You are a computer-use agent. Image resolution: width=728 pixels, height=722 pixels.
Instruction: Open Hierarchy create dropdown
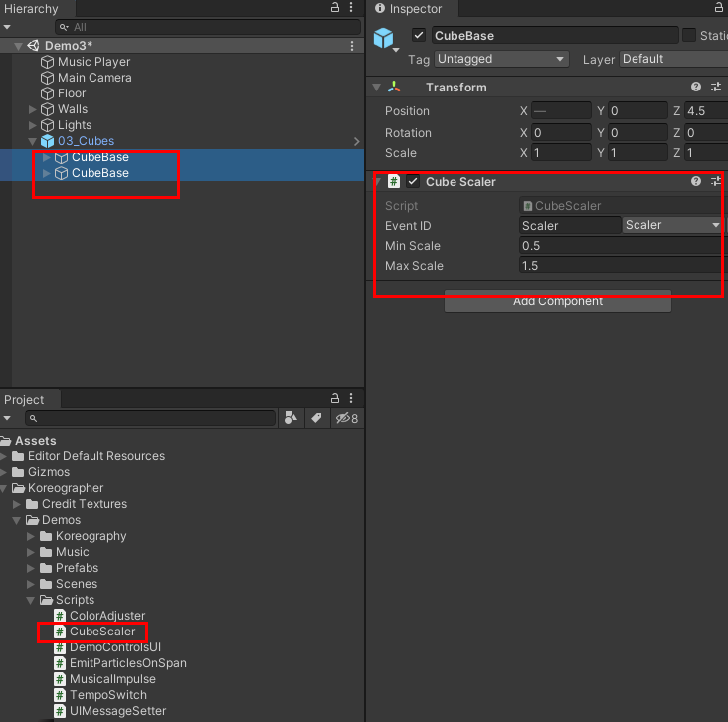pos(7,27)
